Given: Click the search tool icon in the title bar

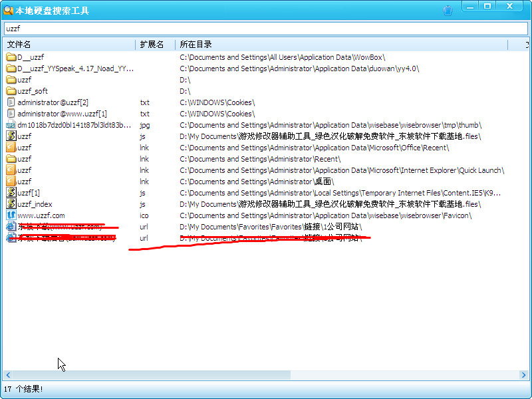Looking at the screenshot, I should (x=8, y=9).
